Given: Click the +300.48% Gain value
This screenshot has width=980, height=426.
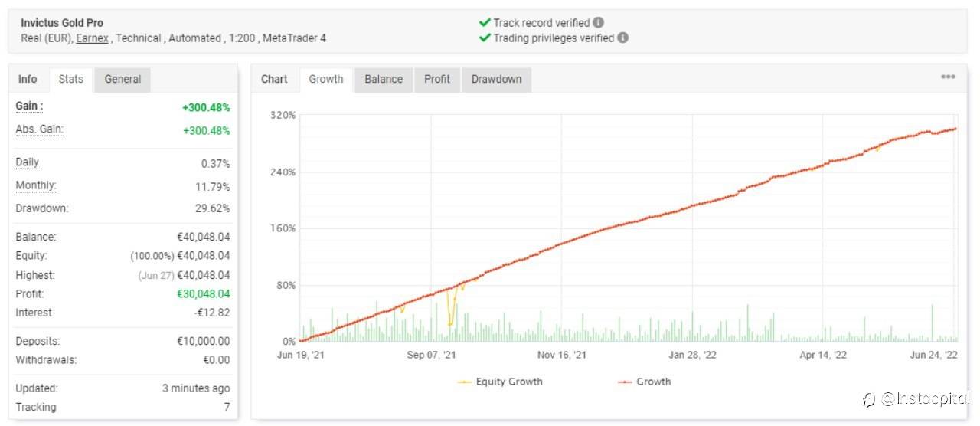Looking at the screenshot, I should [206, 107].
